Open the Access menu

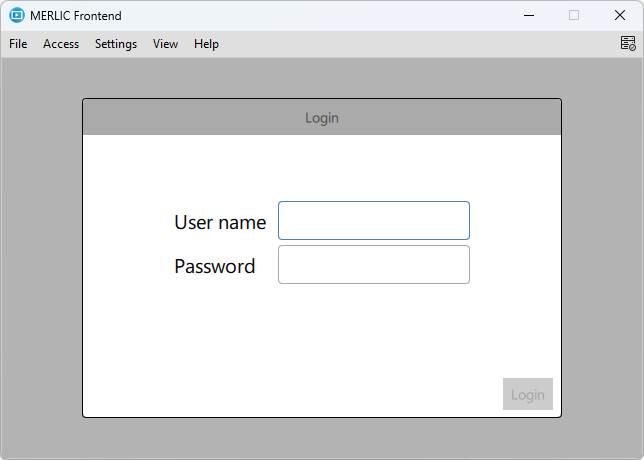(x=61, y=44)
